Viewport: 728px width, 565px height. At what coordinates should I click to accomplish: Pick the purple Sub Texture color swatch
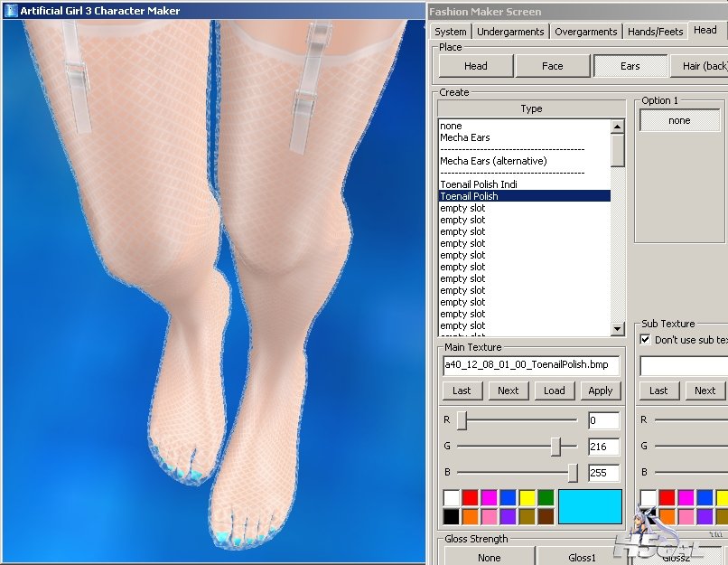pyautogui.click(x=705, y=517)
